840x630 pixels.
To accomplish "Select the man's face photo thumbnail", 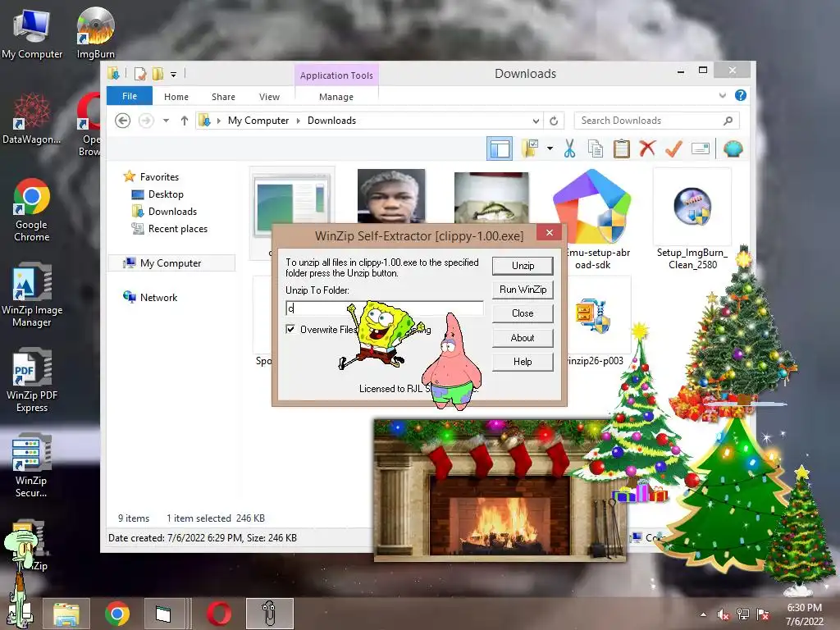I will coord(391,197).
